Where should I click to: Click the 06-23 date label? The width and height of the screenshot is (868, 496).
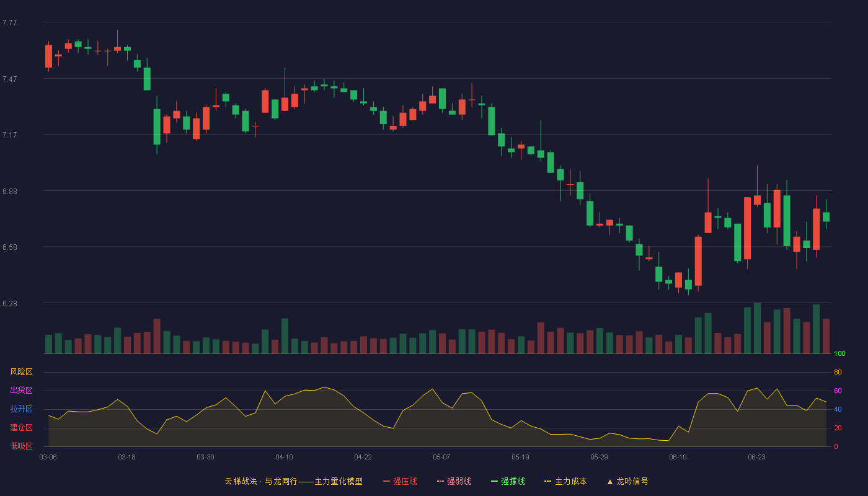click(756, 457)
